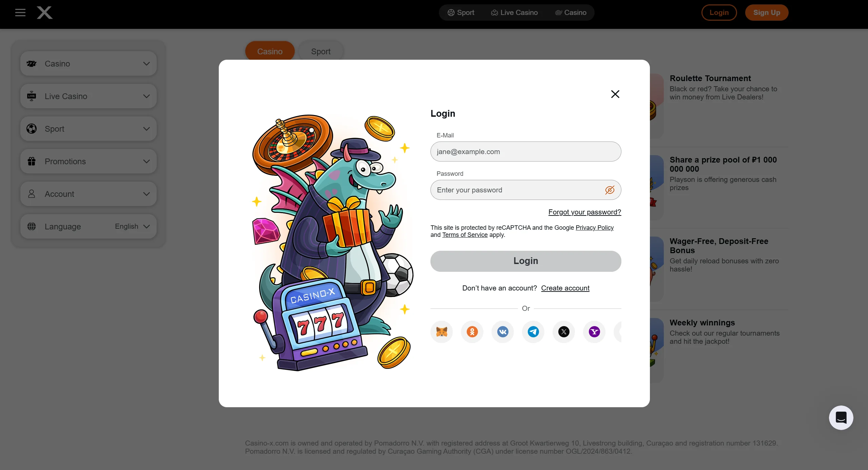Screen dimensions: 868x470
Task: Open the live chat support bubble
Action: pyautogui.click(x=841, y=417)
